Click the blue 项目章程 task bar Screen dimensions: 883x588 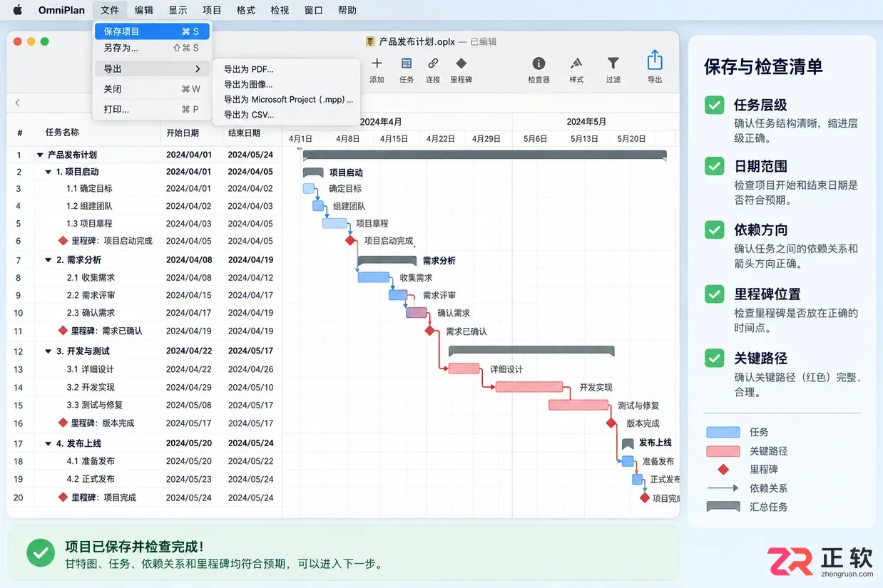[335, 223]
